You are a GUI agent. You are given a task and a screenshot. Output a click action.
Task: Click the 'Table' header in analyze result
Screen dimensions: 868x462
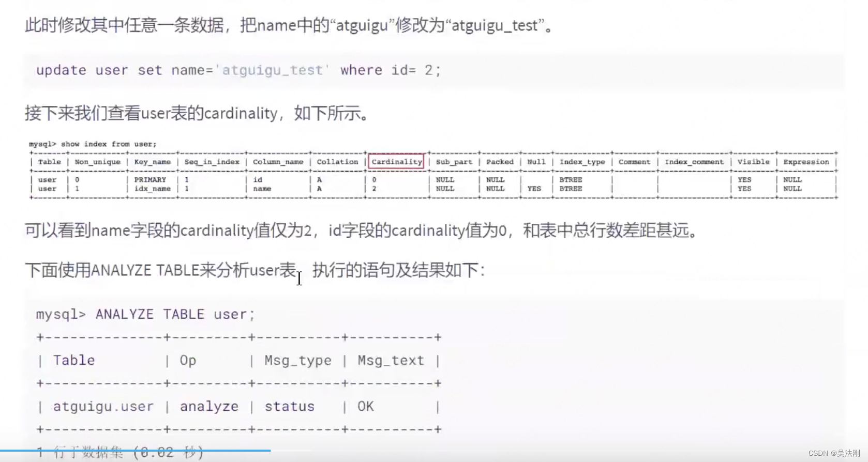(x=74, y=360)
